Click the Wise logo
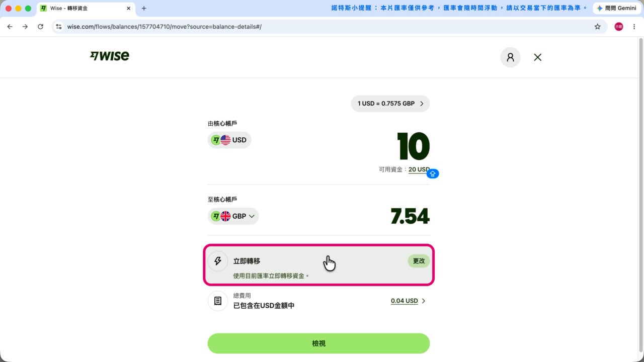Image resolution: width=644 pixels, height=362 pixels. (x=110, y=56)
